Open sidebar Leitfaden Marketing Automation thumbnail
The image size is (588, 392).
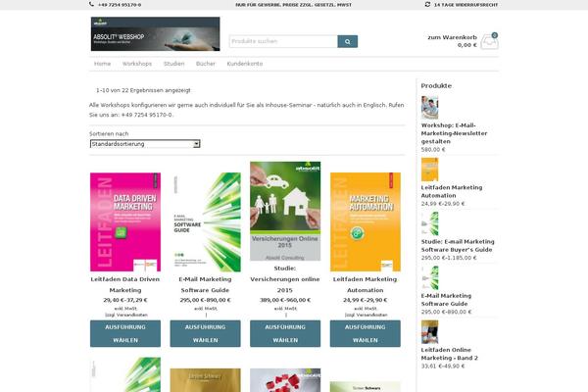(430, 170)
